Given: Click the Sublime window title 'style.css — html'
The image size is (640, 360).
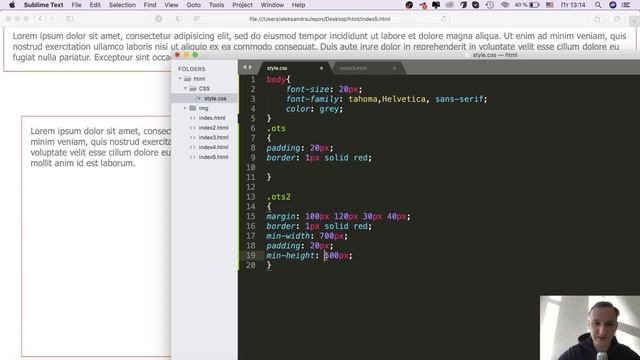Looking at the screenshot, I should pos(495,55).
